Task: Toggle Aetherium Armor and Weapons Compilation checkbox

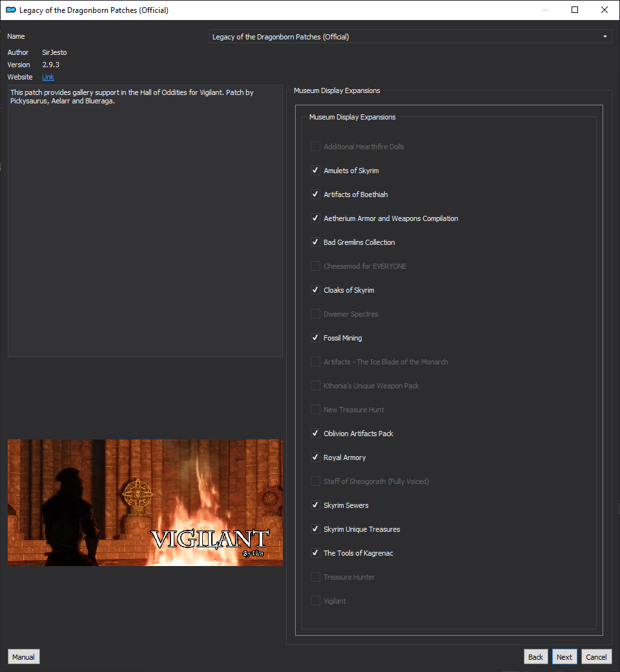Action: point(315,218)
